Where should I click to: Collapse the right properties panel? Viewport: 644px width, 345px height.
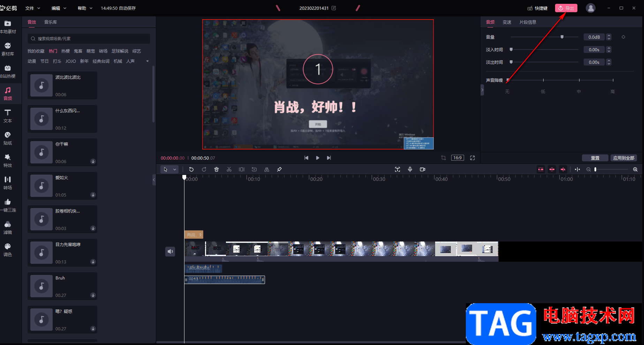pyautogui.click(x=482, y=90)
